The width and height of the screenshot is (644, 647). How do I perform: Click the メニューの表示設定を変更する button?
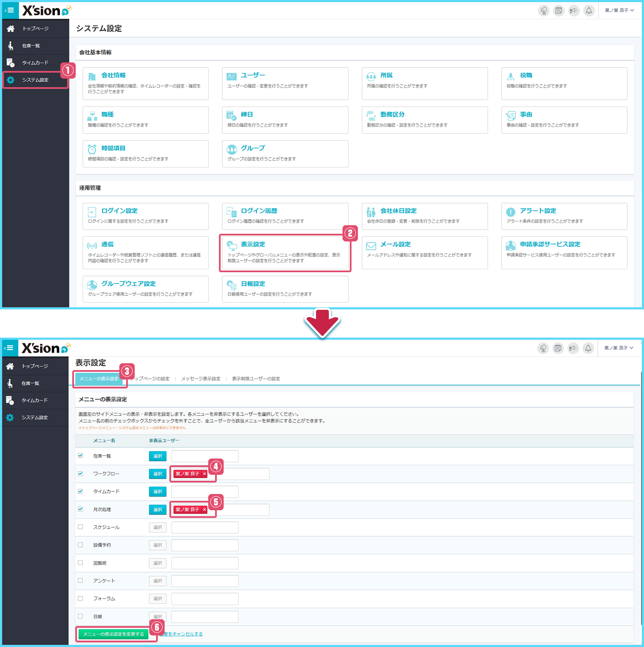click(113, 634)
